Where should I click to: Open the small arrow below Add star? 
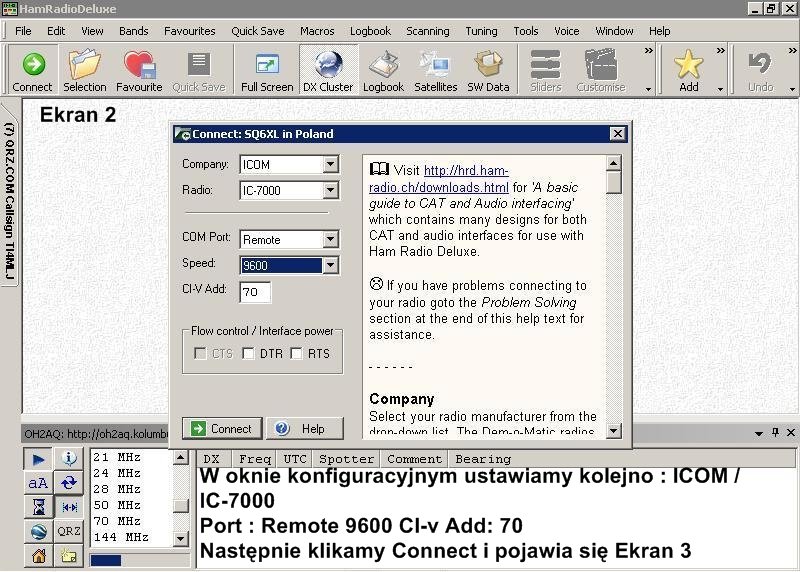coord(720,89)
